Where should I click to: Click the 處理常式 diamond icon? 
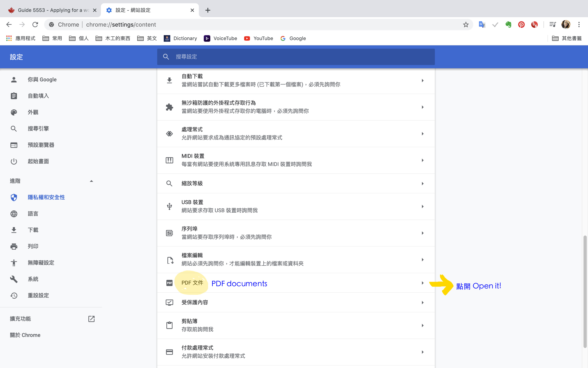169,134
